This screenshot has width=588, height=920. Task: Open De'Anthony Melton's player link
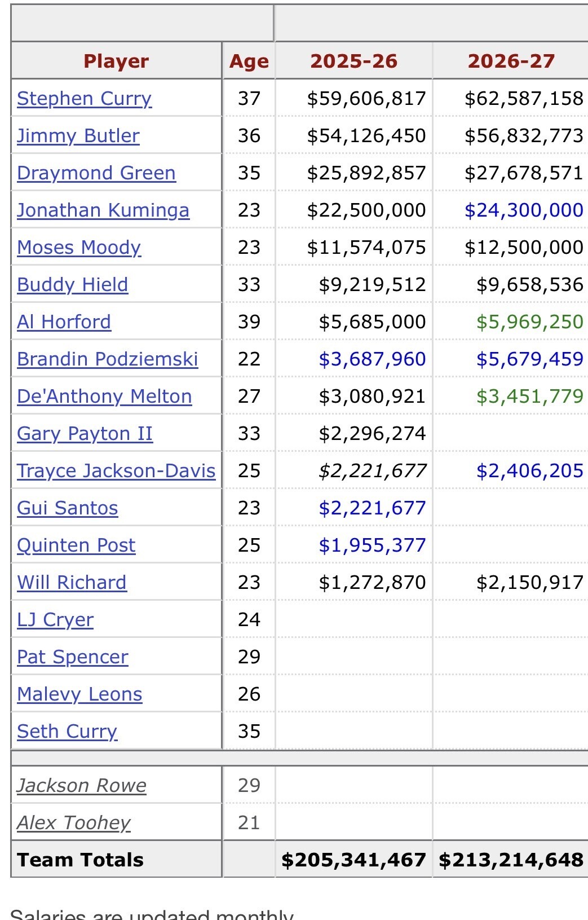click(x=104, y=396)
